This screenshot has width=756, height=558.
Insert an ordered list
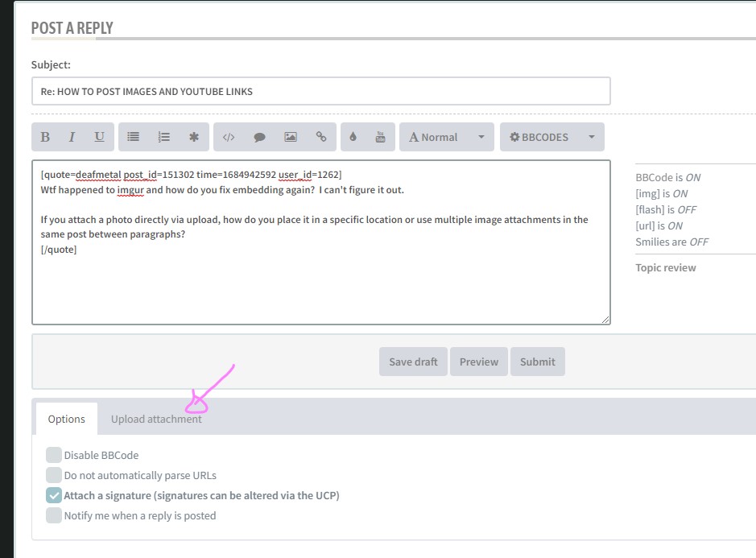[x=163, y=137]
